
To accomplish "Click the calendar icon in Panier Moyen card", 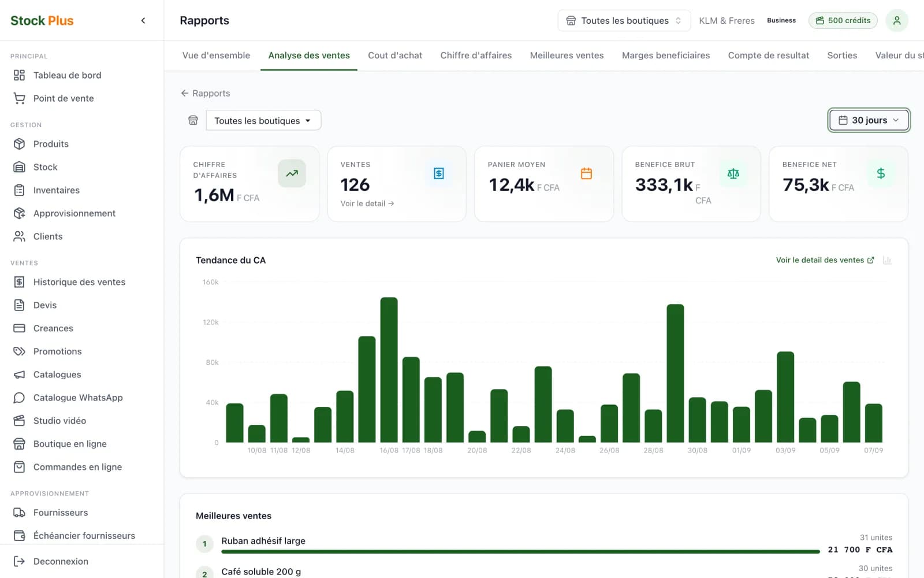I will (586, 173).
